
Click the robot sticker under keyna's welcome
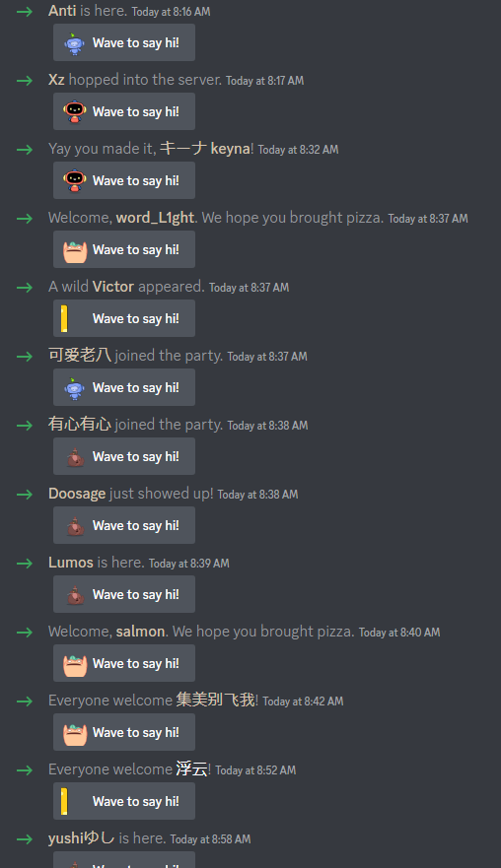point(75,180)
